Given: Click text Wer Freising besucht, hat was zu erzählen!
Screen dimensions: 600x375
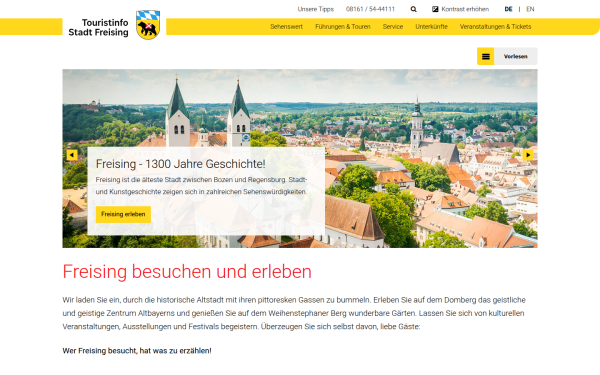Looking at the screenshot, I should pyautogui.click(x=137, y=351).
